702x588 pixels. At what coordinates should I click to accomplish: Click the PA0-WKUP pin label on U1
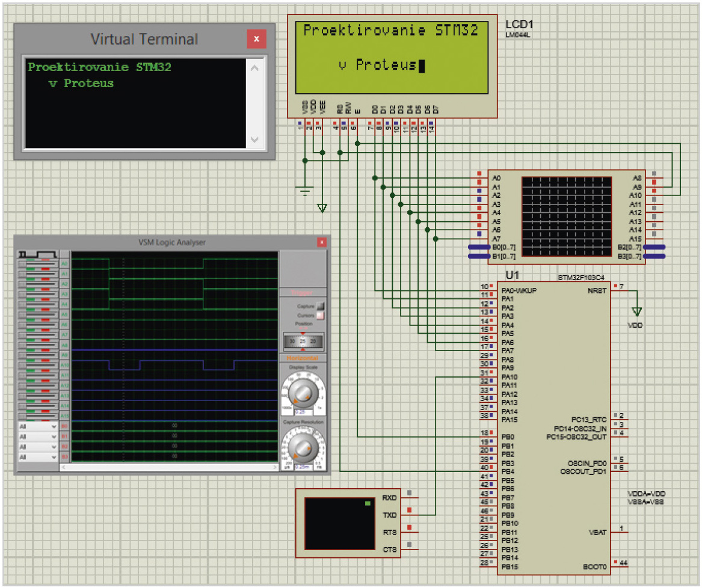pos(519,290)
